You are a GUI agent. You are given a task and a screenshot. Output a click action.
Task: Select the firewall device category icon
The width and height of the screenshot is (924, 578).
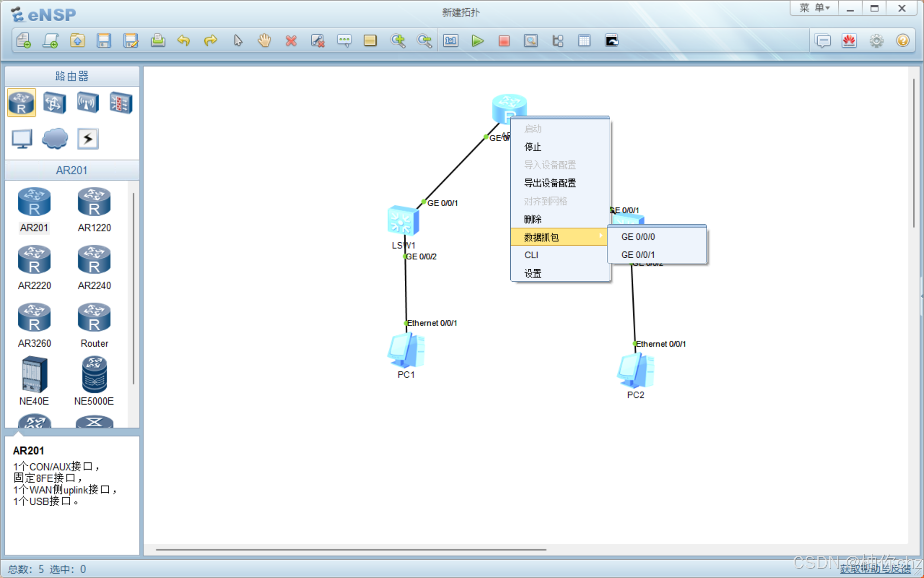121,103
